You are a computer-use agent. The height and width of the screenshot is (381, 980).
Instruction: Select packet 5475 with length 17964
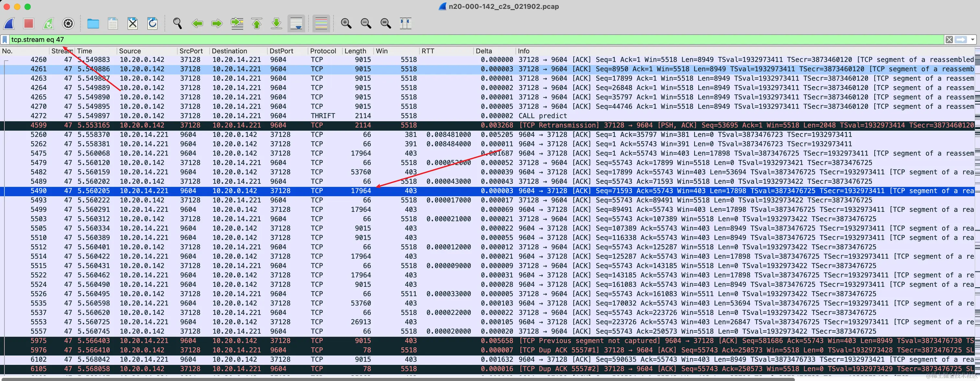pyautogui.click(x=487, y=153)
